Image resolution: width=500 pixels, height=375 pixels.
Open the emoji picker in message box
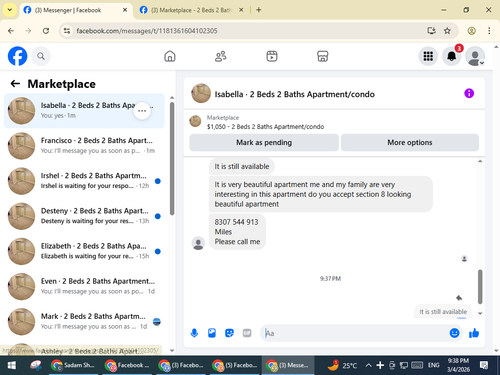[454, 333]
